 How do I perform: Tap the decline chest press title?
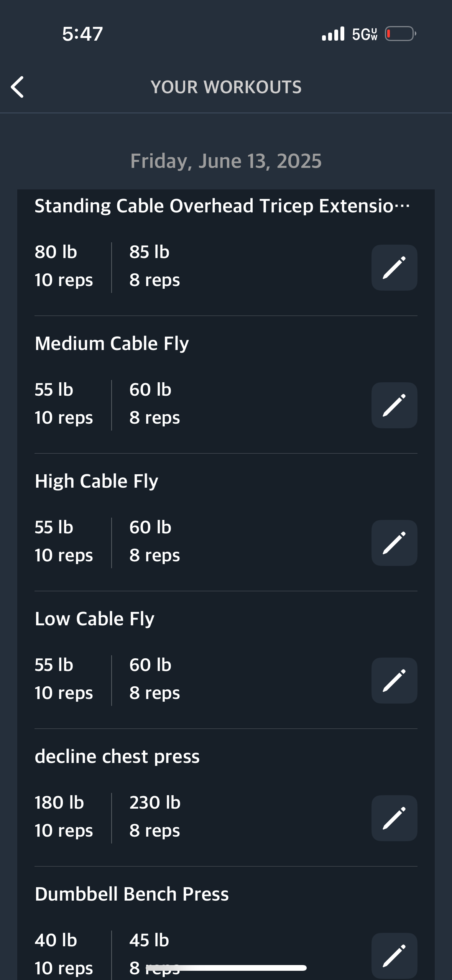coord(117,756)
